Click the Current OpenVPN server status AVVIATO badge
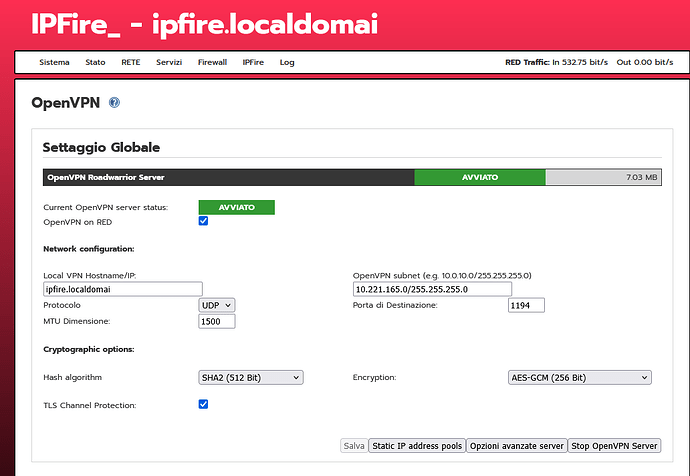The image size is (690, 476). tap(237, 207)
